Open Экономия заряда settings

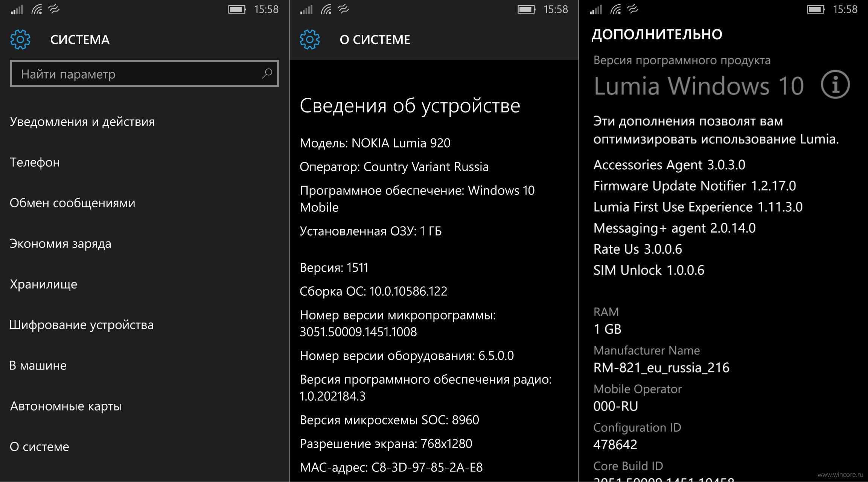(60, 244)
